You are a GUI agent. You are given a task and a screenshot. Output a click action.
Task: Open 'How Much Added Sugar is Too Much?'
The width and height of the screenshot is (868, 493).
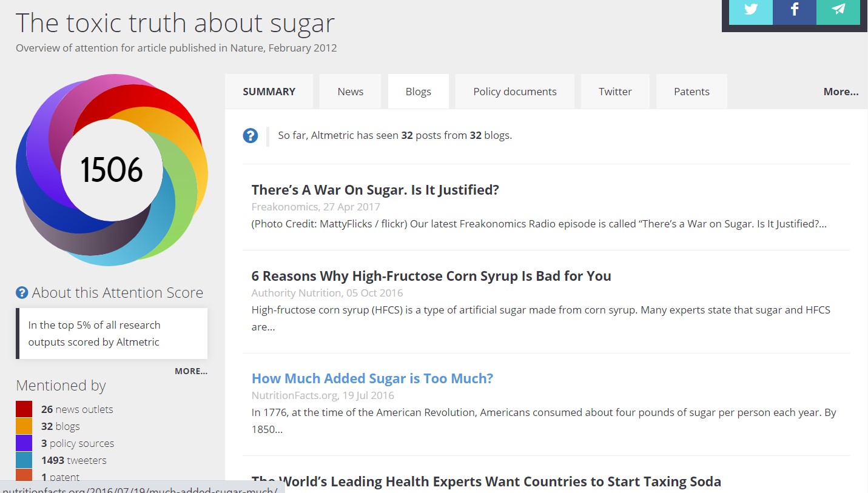click(x=372, y=378)
